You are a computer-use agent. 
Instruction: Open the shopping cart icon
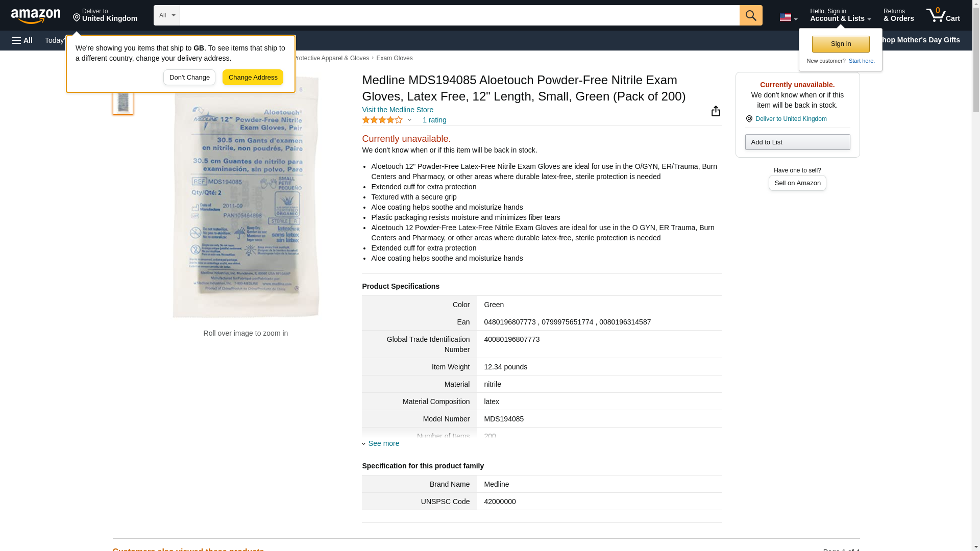coord(943,15)
